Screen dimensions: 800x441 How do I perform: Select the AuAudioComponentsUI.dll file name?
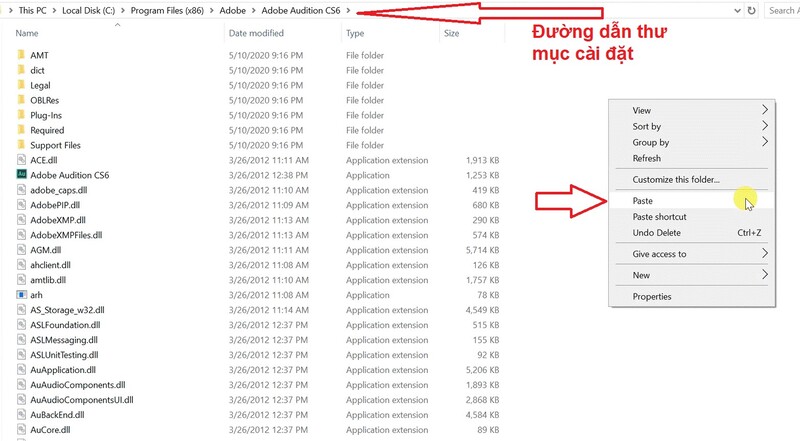[82, 400]
